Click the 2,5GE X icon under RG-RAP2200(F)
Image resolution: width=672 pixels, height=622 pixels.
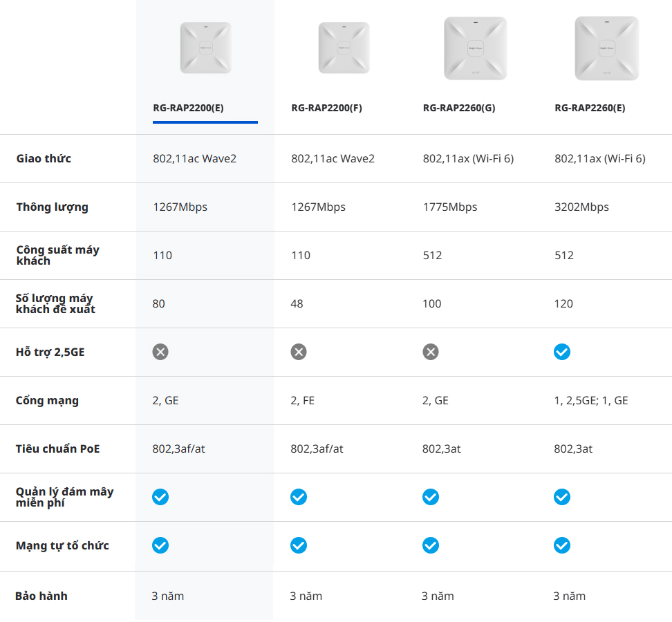[299, 352]
